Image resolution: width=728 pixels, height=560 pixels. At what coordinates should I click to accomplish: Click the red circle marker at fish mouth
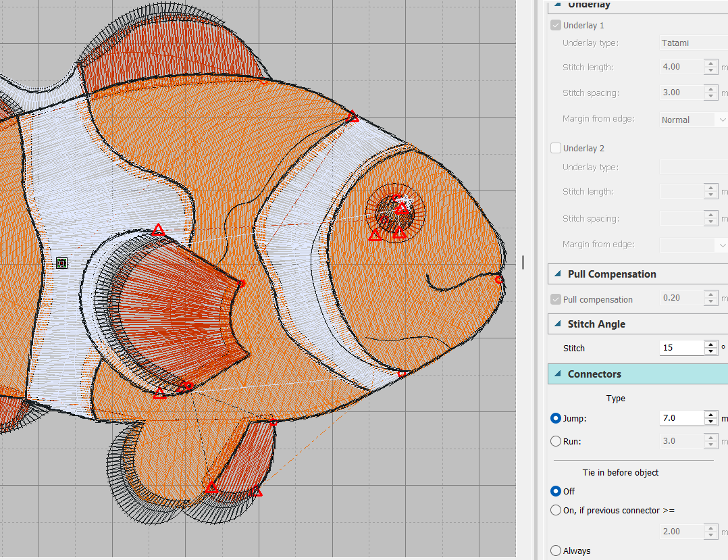tap(498, 280)
